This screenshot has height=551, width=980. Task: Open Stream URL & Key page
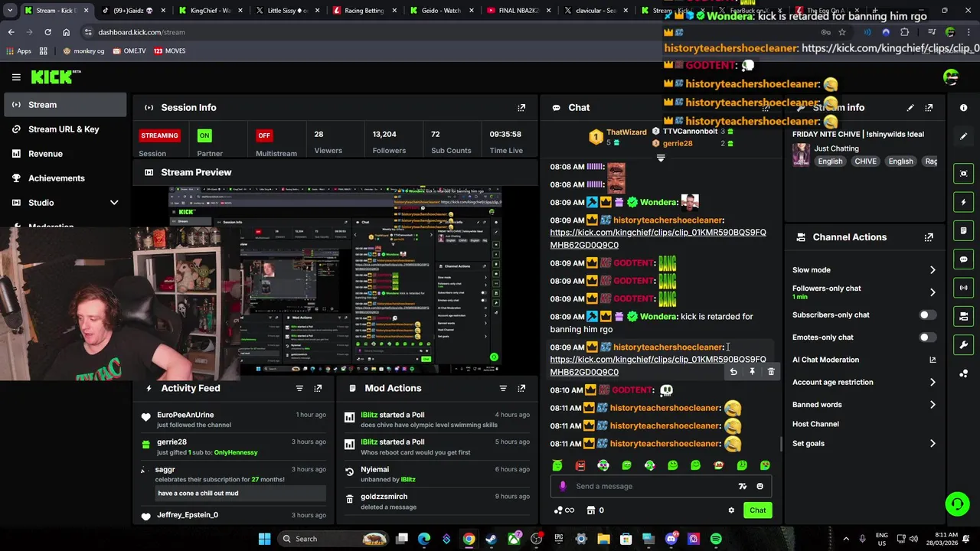[x=64, y=129]
